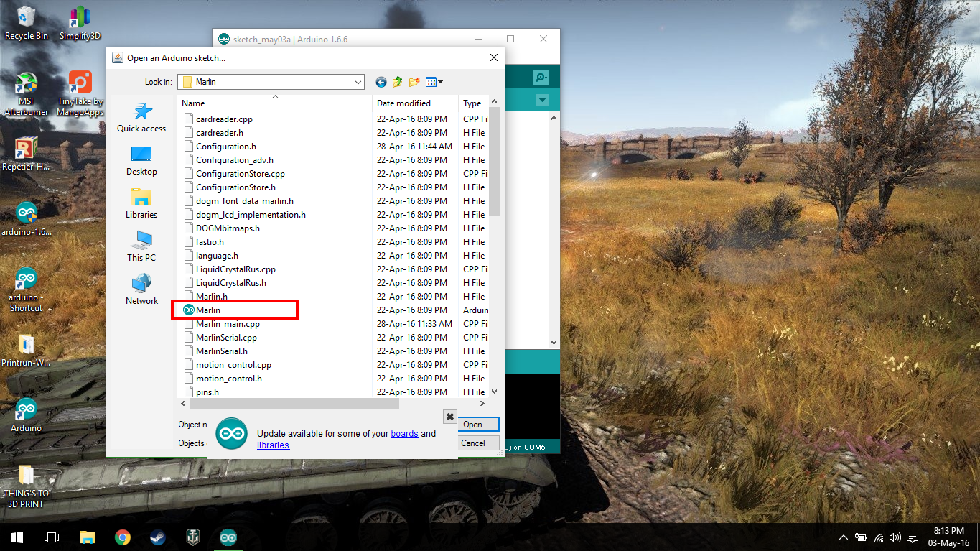Follow the boards update link
This screenshot has height=551, width=980.
404,434
